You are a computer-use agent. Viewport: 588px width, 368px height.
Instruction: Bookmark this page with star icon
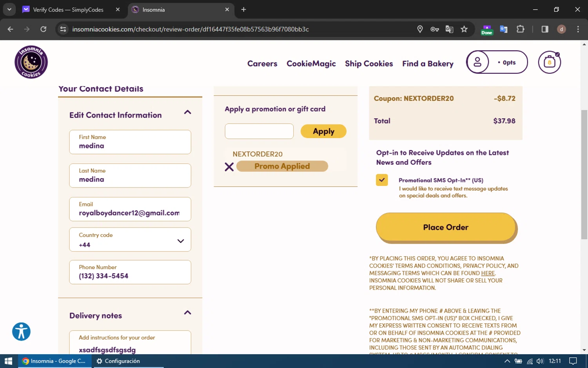click(x=464, y=29)
